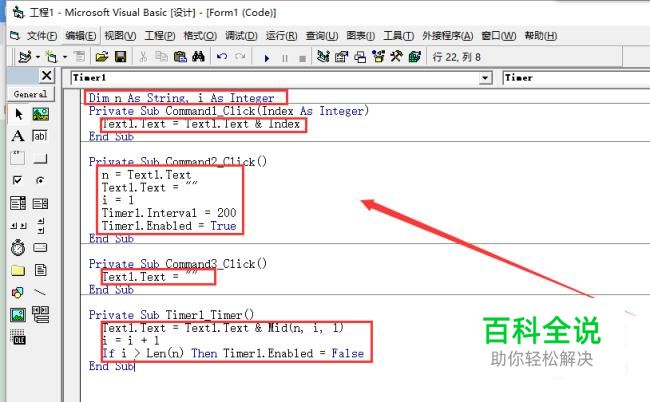The width and height of the screenshot is (650, 402).
Task: Start the program with the Run arrow
Action: pyautogui.click(x=267, y=58)
